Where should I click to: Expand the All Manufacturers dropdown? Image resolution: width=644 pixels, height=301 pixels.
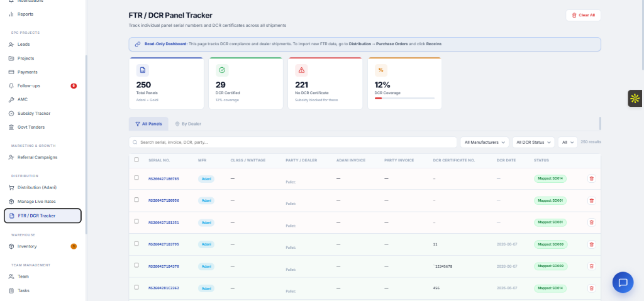[x=484, y=142]
